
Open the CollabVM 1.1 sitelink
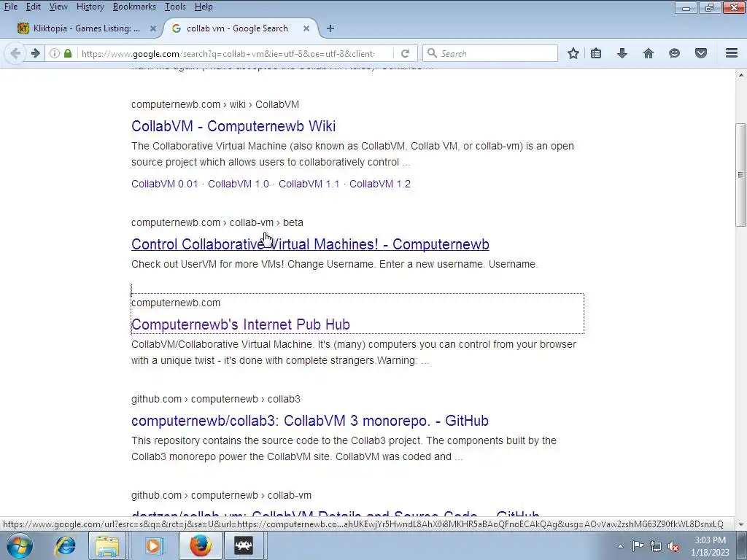[x=309, y=184]
